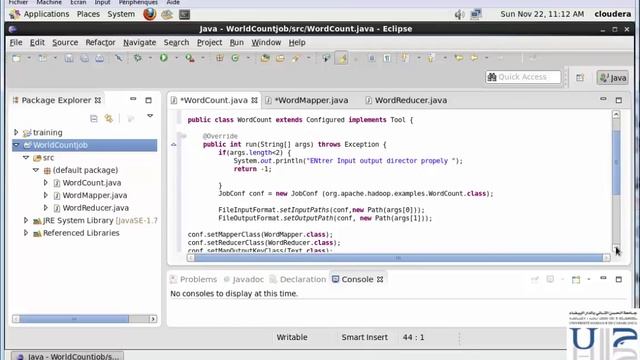Open the terminal launcher in top panel
Viewport: 640px width, 360px height.
[x=184, y=14]
